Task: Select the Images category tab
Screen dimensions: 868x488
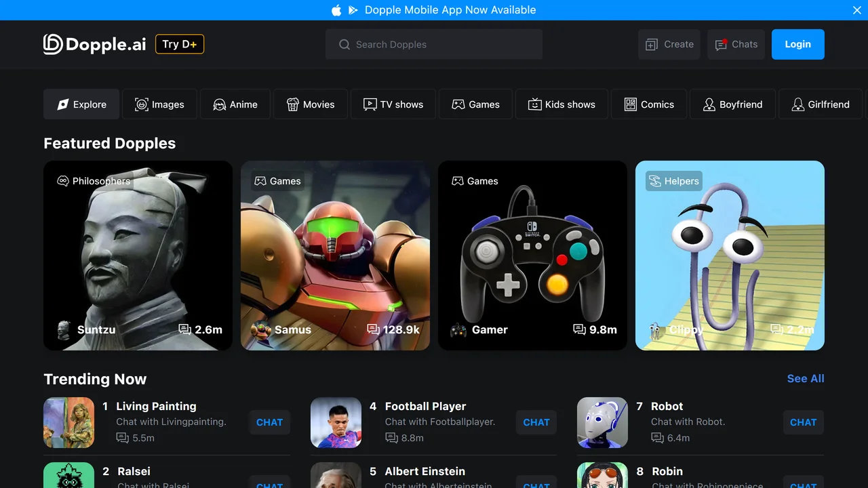Action: tap(160, 104)
